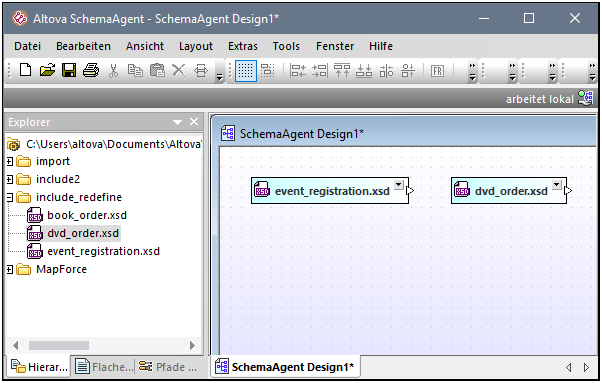Click the connector triangle on dvd_order.xsd box

[568, 190]
